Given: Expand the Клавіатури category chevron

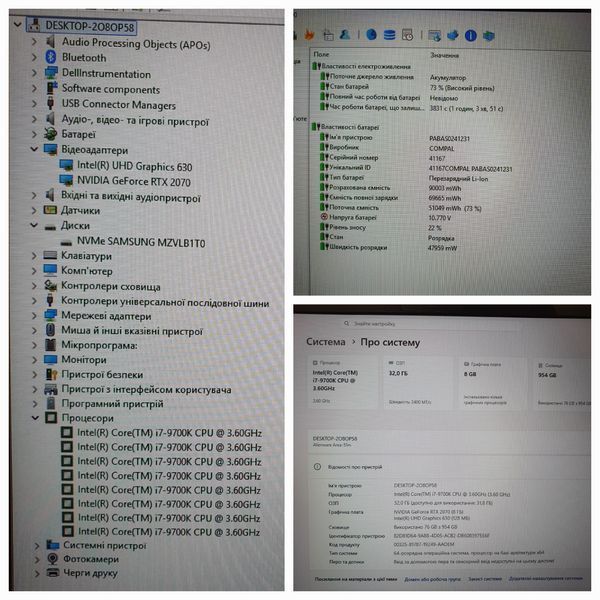Looking at the screenshot, I should [x=34, y=256].
